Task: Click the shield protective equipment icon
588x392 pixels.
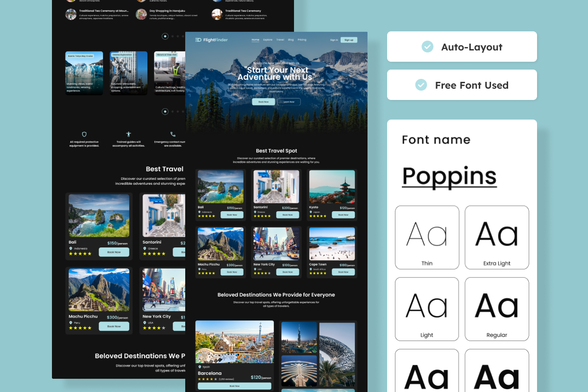Action: tap(84, 134)
